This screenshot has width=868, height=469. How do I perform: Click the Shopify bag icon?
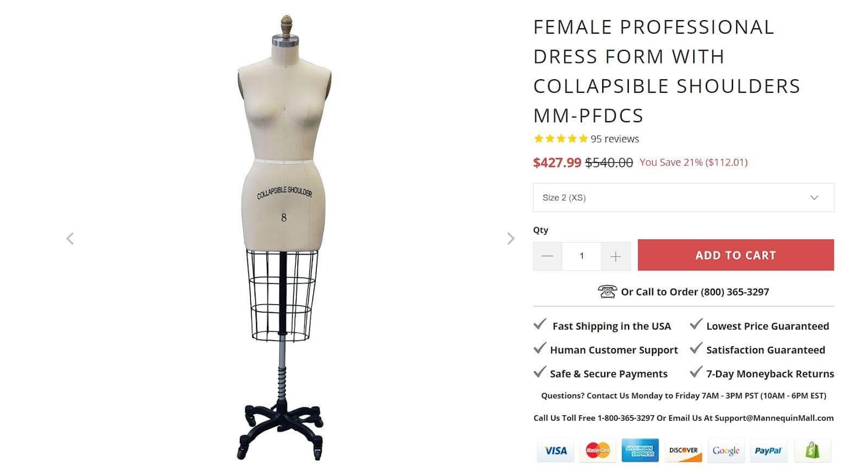point(812,451)
